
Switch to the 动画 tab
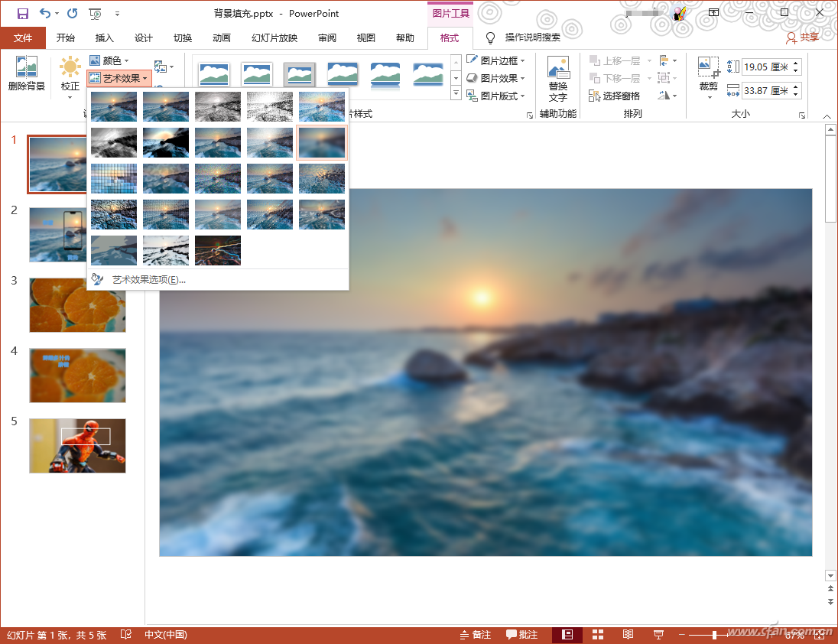click(221, 38)
